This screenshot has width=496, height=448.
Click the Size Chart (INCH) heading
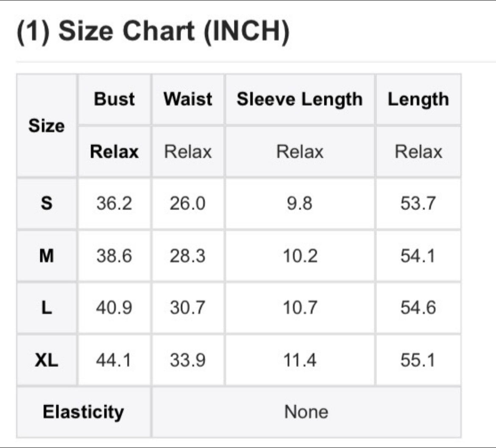pos(153,31)
